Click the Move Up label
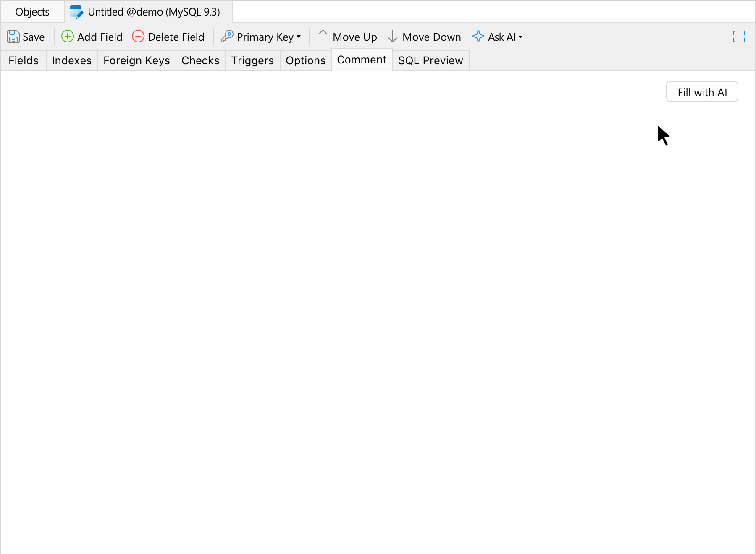 point(355,37)
